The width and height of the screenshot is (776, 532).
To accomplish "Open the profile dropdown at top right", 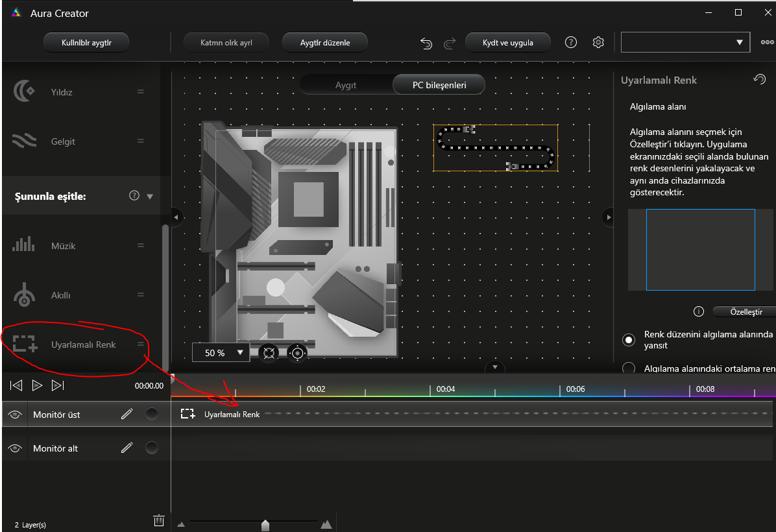I will pos(685,42).
